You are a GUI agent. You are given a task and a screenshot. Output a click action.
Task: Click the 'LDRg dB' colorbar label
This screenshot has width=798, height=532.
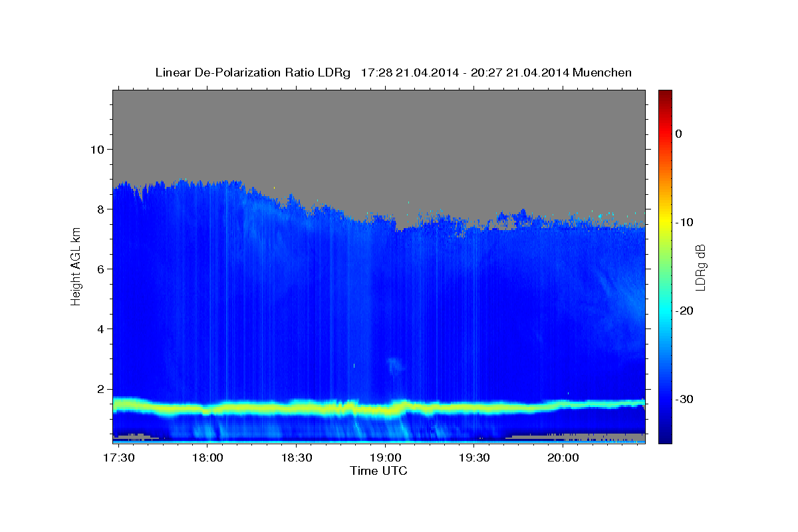click(700, 267)
